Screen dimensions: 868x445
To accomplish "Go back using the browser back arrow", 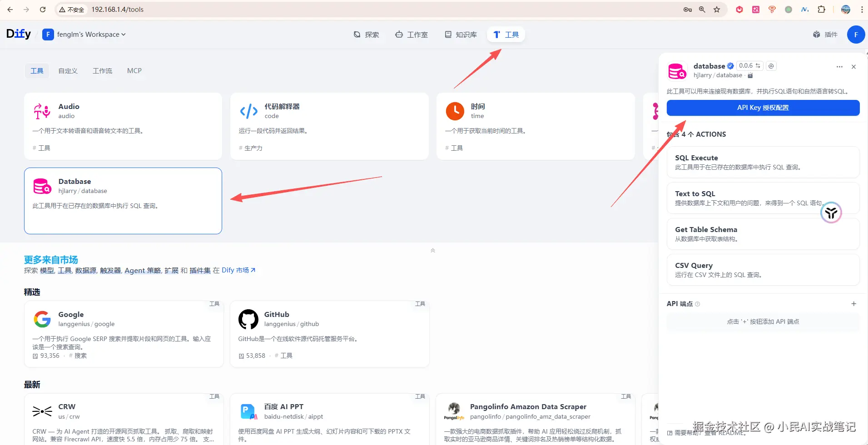I will [10, 10].
